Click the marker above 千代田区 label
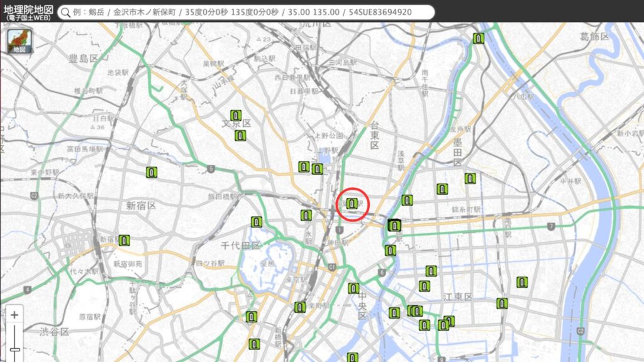 tap(257, 222)
